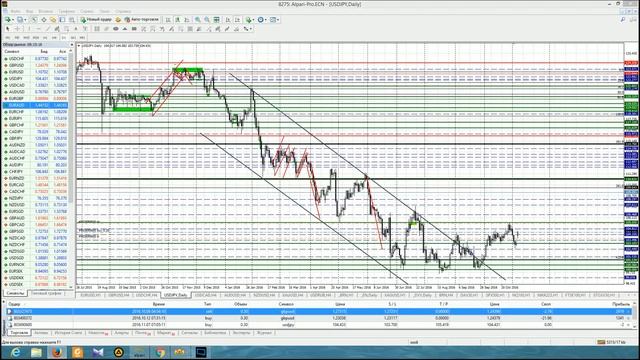Open the Тиковый график tab
Screen dimensions: 640x360
click(46, 293)
